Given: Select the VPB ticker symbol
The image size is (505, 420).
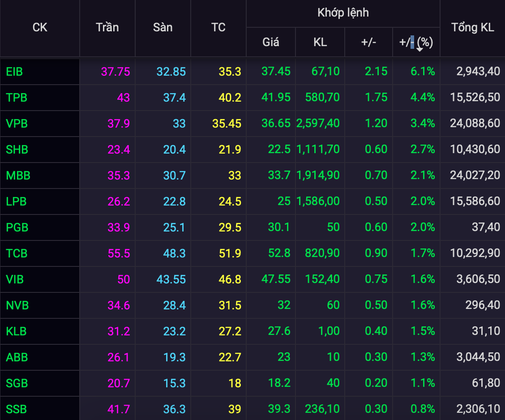Looking at the screenshot, I should (x=17, y=123).
